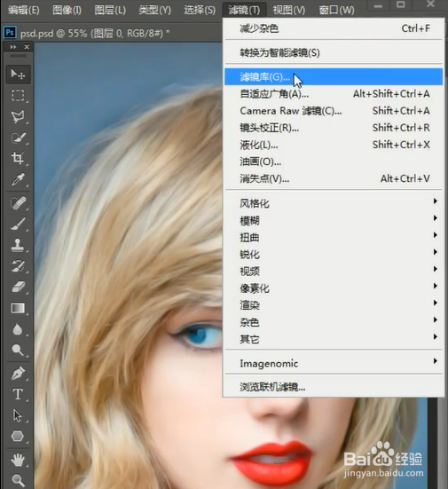The height and width of the screenshot is (489, 448).
Task: Select the Gradient tool
Action: tap(18, 308)
